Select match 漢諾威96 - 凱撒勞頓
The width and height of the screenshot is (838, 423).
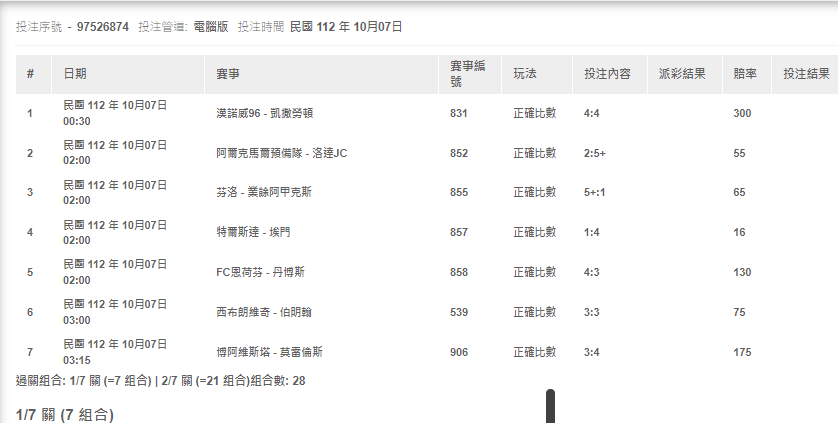pyautogui.click(x=265, y=113)
